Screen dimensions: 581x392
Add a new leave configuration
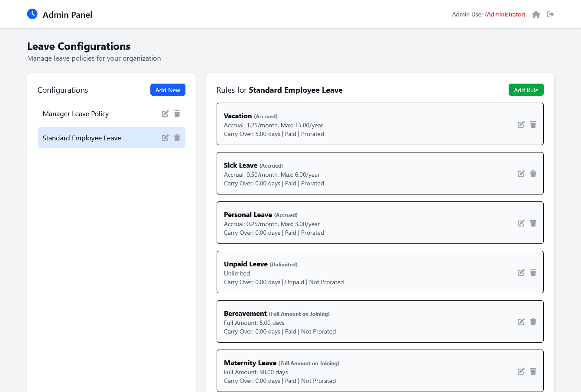pyautogui.click(x=168, y=90)
